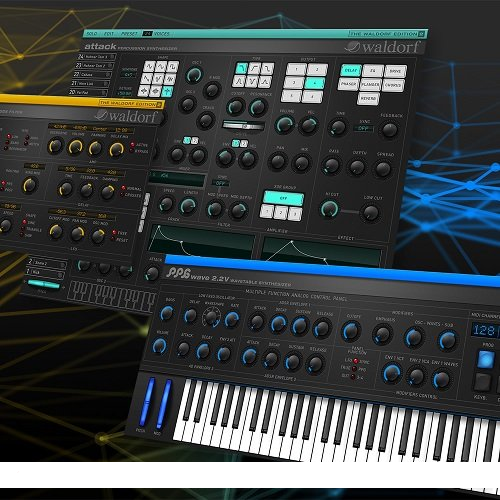This screenshot has height=500, width=500.
Task: Toggle the DELAY effect button
Action: (350, 71)
